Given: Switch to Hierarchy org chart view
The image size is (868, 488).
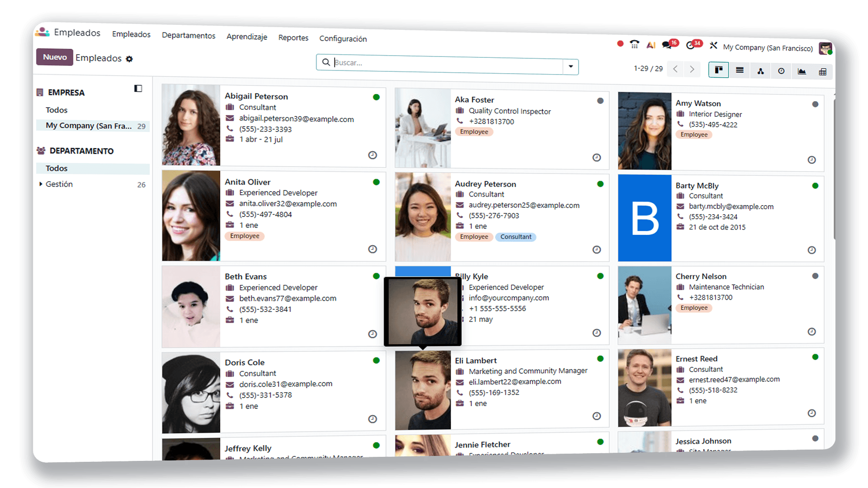Looking at the screenshot, I should (760, 71).
